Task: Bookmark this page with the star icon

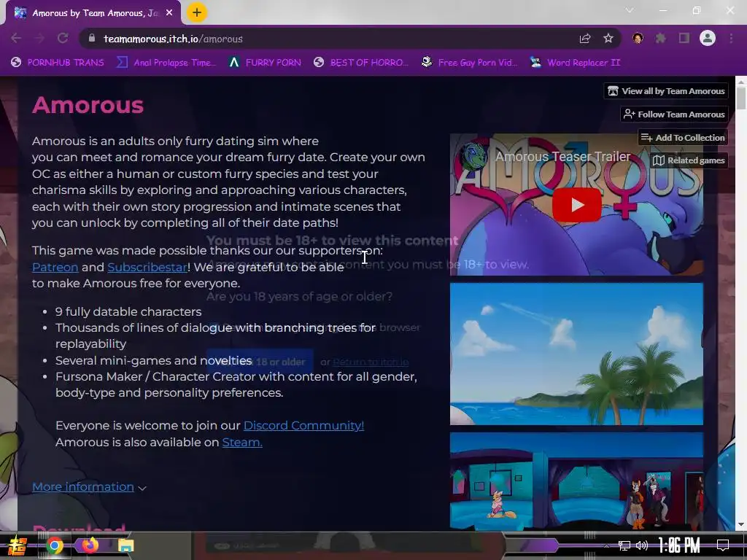Action: (x=608, y=39)
